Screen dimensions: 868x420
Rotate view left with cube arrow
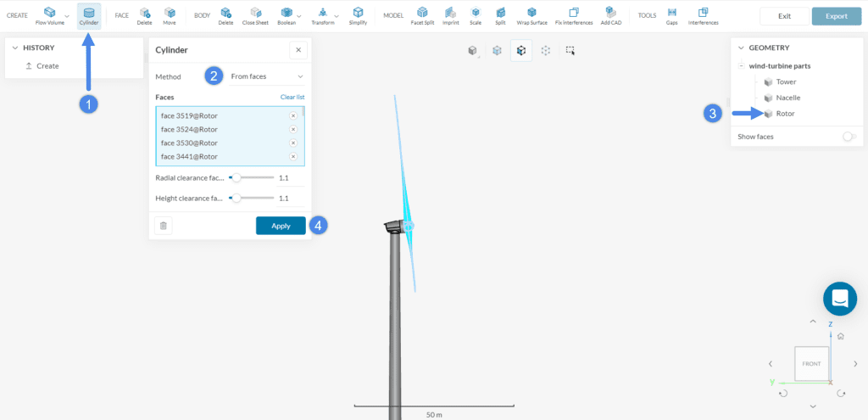(771, 364)
